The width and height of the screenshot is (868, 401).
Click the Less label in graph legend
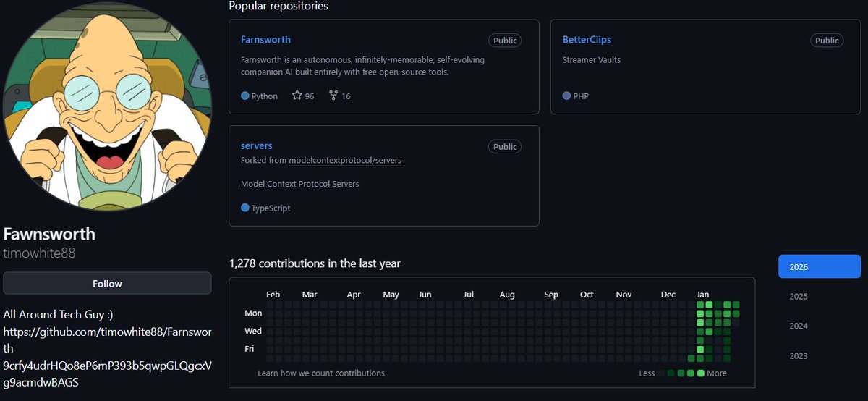647,373
